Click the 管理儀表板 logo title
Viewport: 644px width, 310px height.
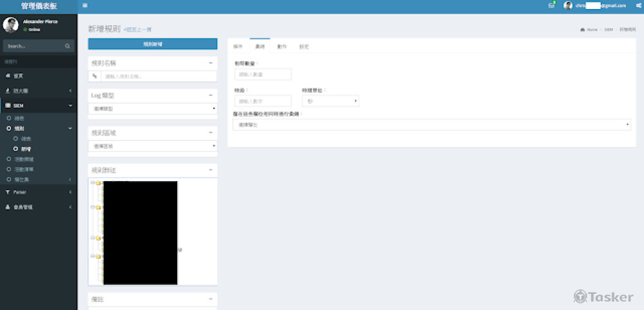(39, 6)
